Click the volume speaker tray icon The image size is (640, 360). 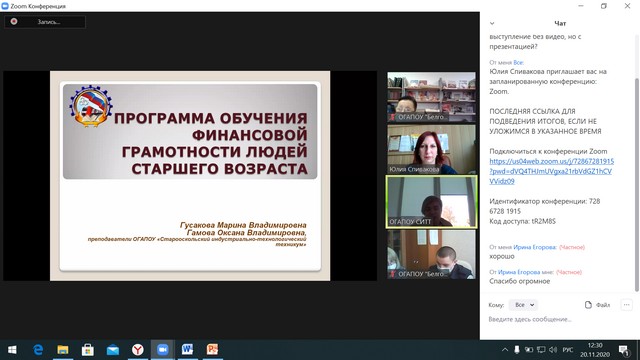coord(553,350)
